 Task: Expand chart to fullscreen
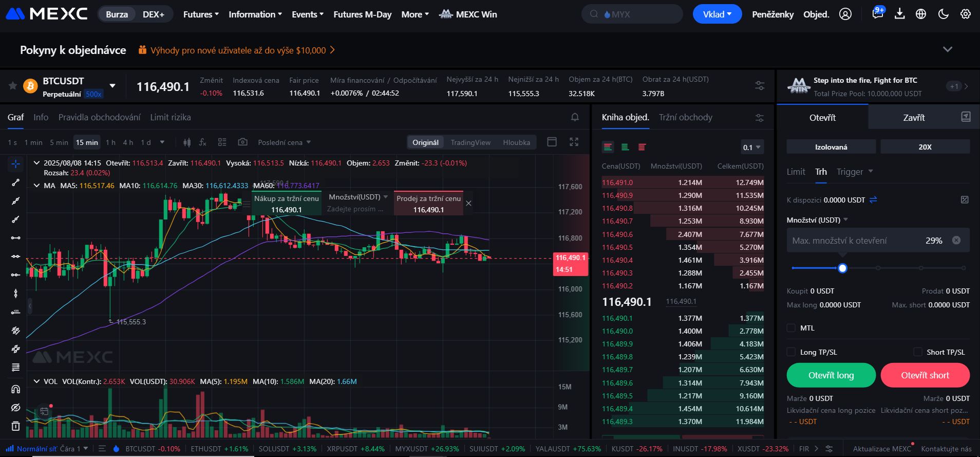(574, 142)
